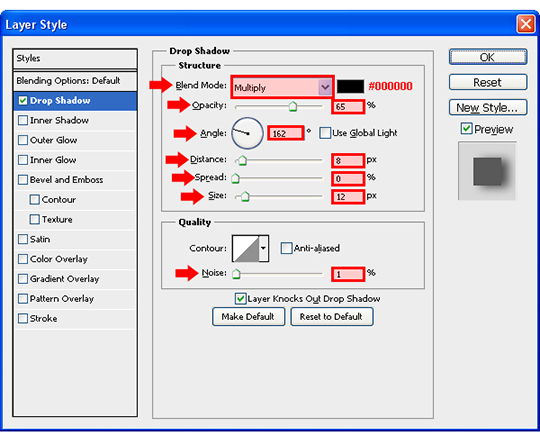Click the Size value input field
This screenshot has width=540, height=445.
pyautogui.click(x=348, y=197)
